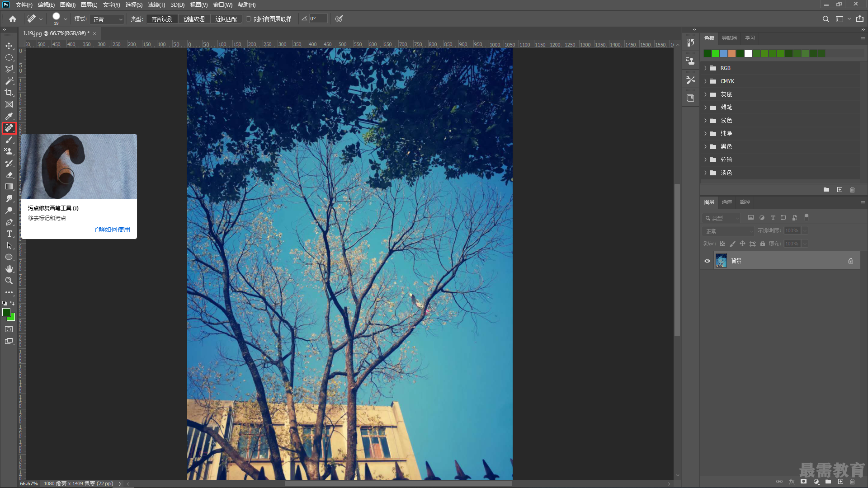This screenshot has height=488, width=868.
Task: Switch to the 导航器 tab
Action: point(729,38)
